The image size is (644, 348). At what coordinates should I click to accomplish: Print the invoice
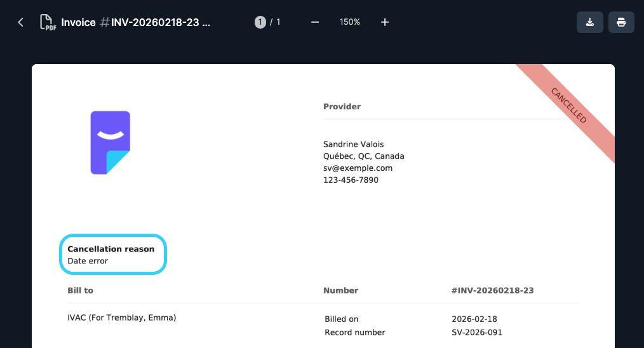(621, 22)
